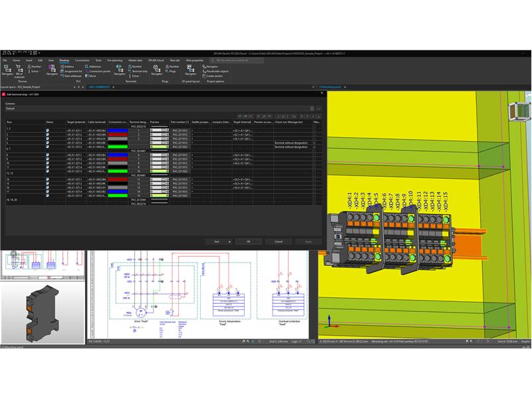Click the Addresses command in PLC group
The height and width of the screenshot is (399, 532).
[92, 66]
